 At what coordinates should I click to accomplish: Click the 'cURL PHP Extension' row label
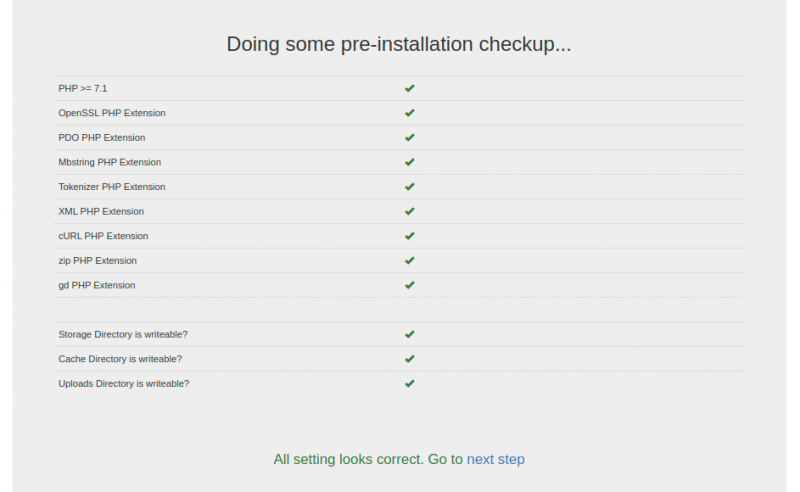103,236
